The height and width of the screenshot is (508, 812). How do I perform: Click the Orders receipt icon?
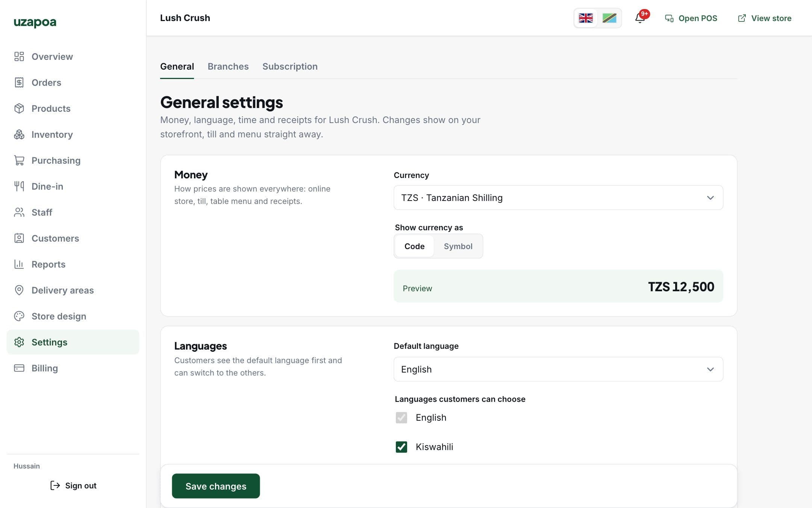tap(19, 82)
